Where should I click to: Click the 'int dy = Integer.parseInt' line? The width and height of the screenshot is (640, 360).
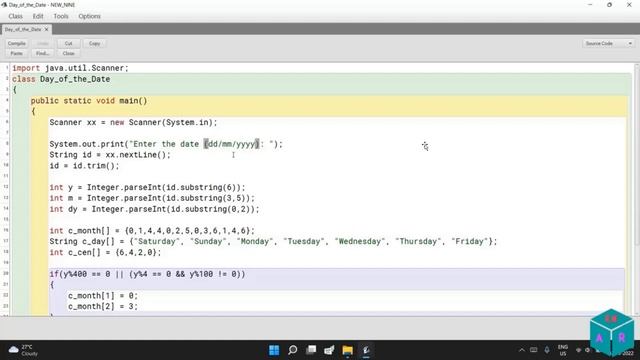point(154,209)
